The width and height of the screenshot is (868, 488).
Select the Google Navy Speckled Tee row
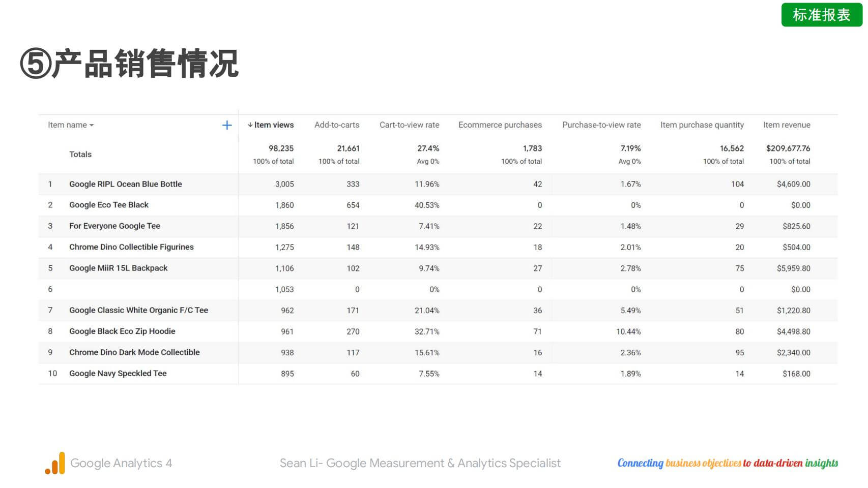pos(118,374)
